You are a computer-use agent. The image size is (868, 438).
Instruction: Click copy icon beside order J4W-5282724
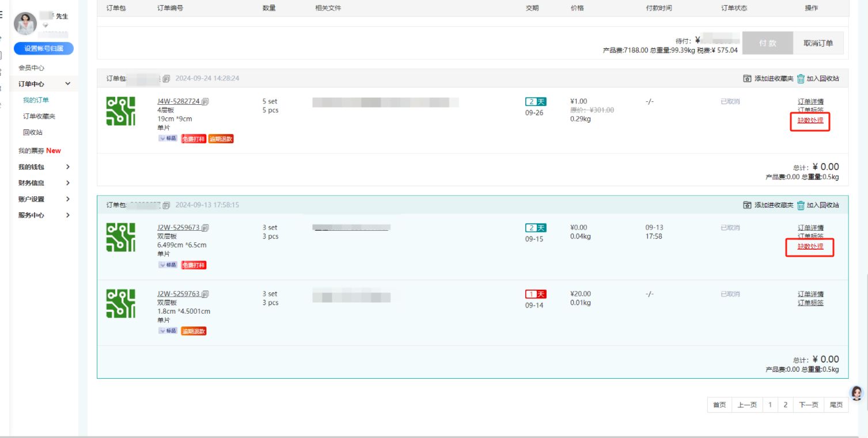click(206, 102)
